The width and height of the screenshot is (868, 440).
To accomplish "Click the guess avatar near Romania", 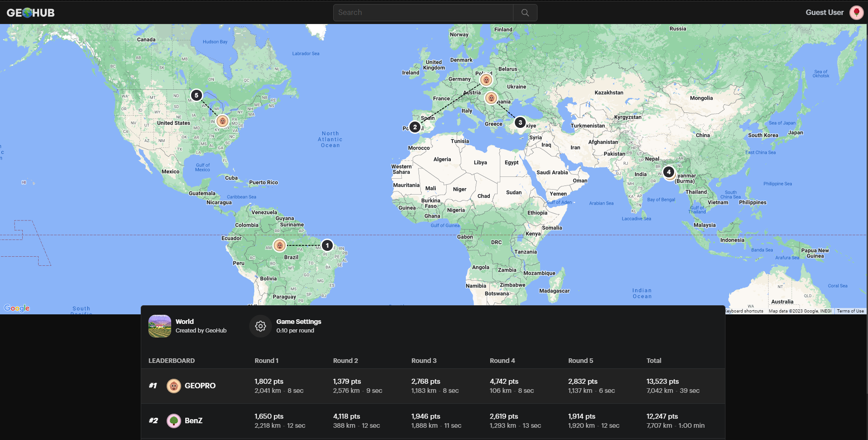I will [x=490, y=97].
